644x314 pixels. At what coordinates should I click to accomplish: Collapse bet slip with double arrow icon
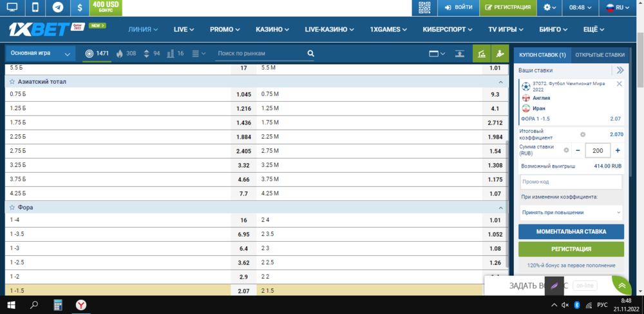[620, 70]
